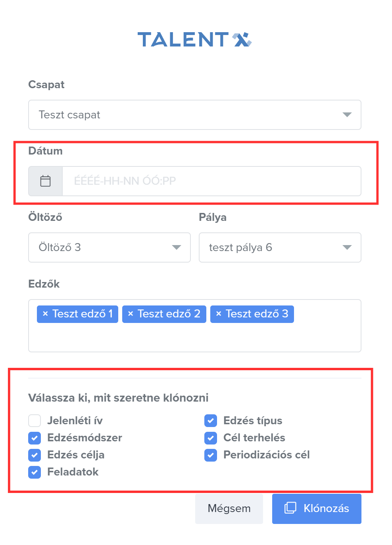392x545 pixels.
Task: Open the Pálya field dropdown
Action: click(280, 247)
